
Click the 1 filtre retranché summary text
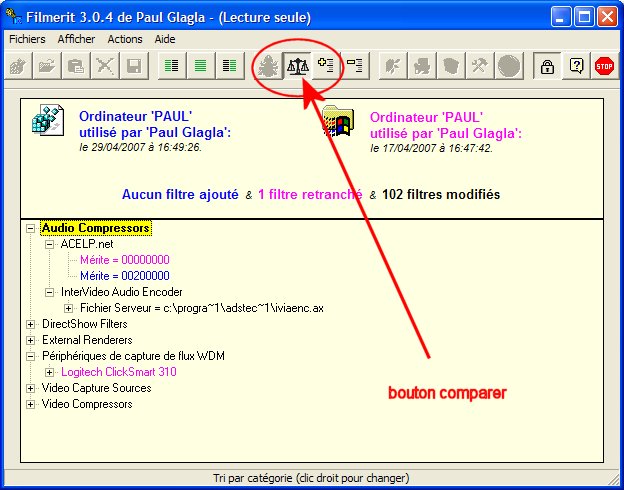point(310,195)
